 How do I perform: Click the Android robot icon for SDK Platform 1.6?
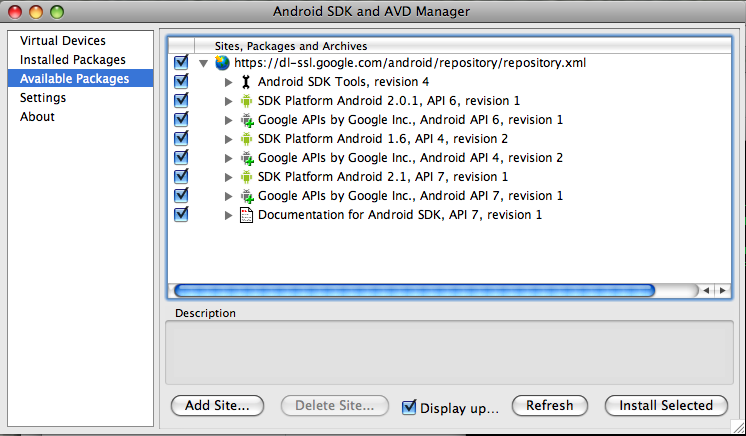246,139
